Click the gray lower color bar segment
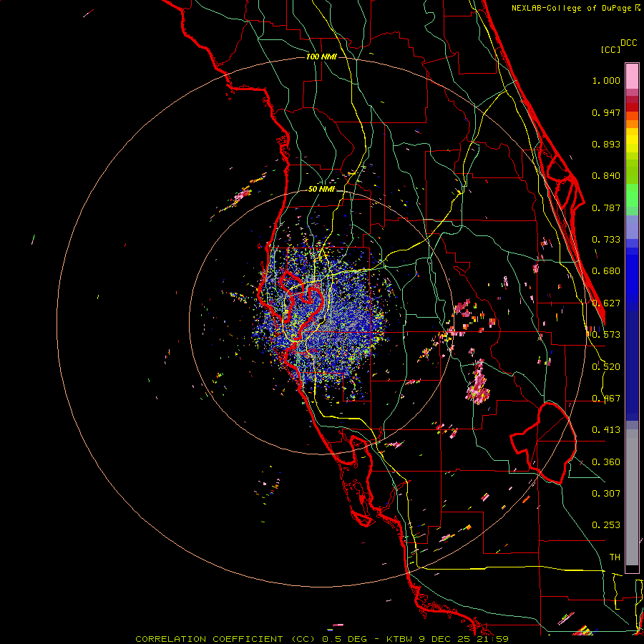The height and width of the screenshot is (644, 644). pos(632,497)
